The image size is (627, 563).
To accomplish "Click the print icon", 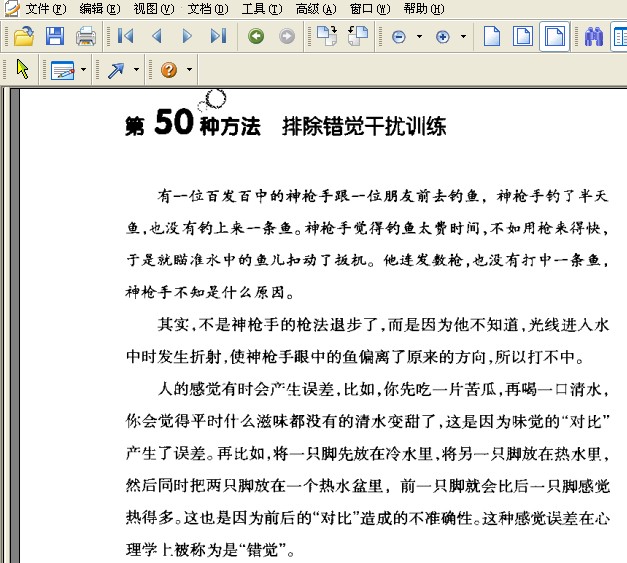I will pyautogui.click(x=86, y=36).
